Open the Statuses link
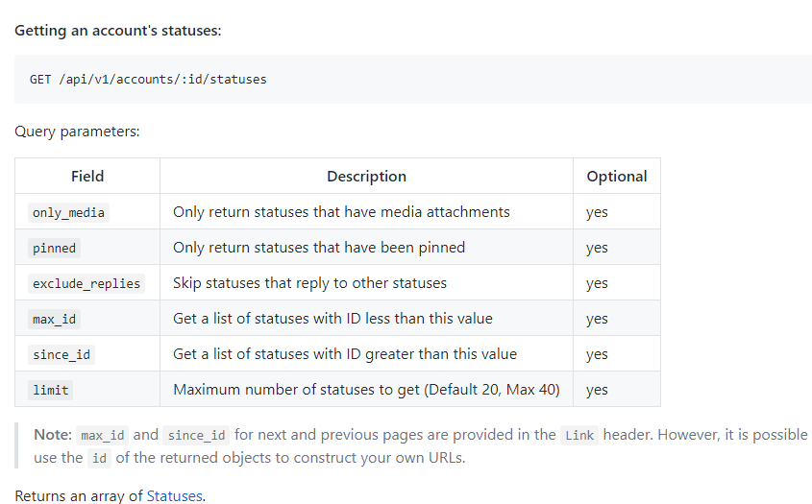Viewport: 812px width, 504px height. tap(174, 496)
